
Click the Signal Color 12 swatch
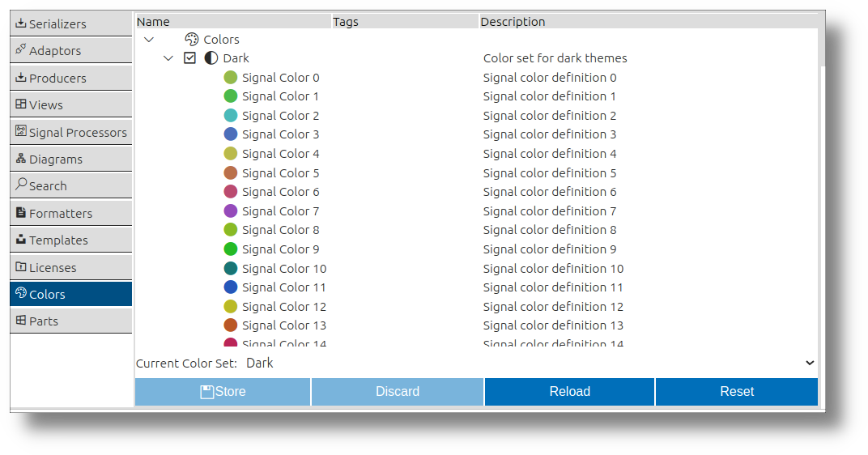(231, 307)
